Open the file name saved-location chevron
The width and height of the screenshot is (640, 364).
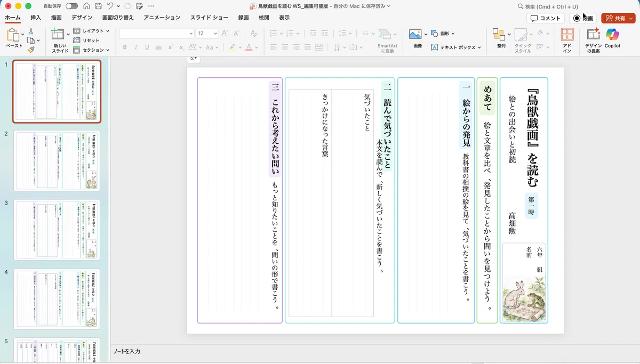pyautogui.click(x=388, y=6)
